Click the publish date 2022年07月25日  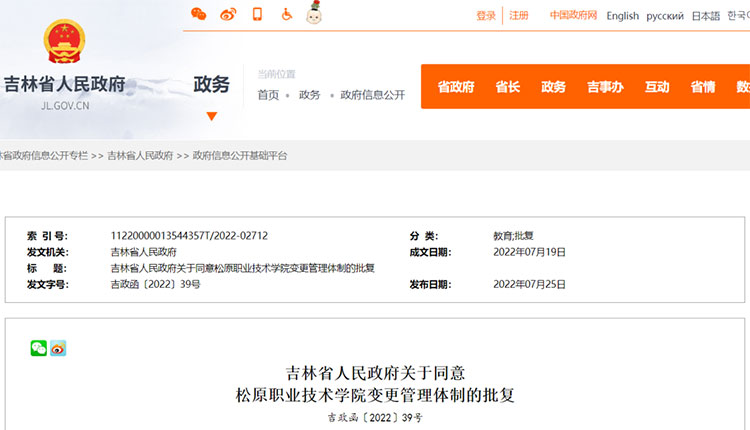click(529, 285)
